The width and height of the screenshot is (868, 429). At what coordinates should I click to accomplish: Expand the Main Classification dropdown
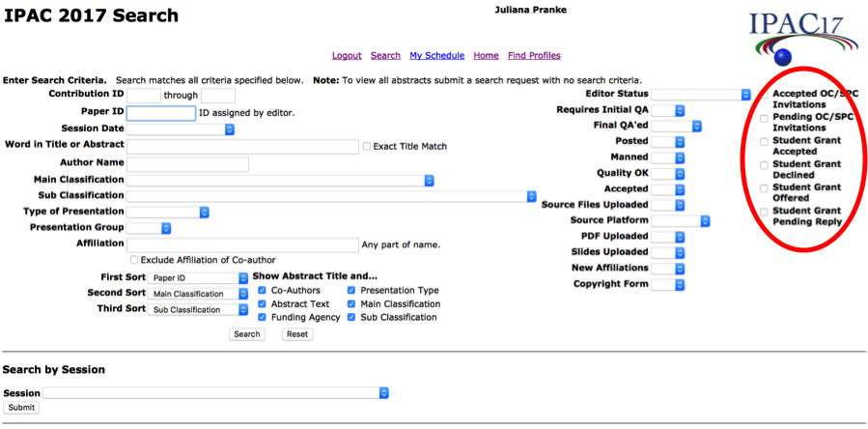point(280,180)
